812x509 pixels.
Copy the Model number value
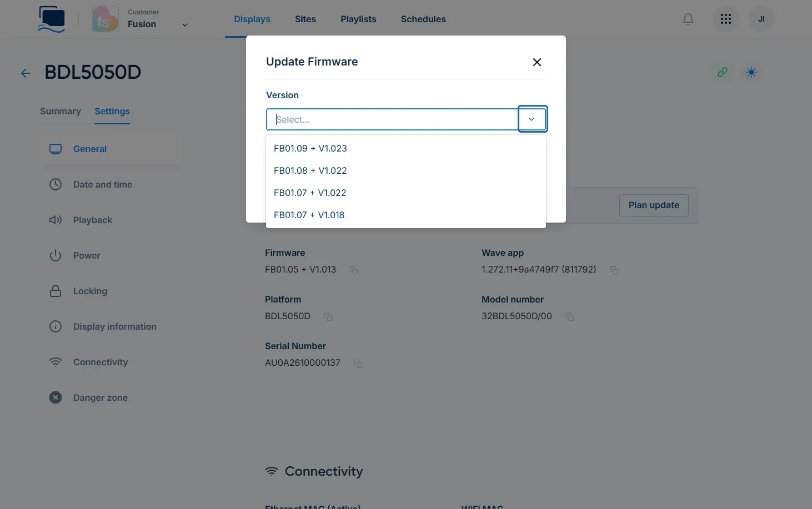(x=570, y=317)
